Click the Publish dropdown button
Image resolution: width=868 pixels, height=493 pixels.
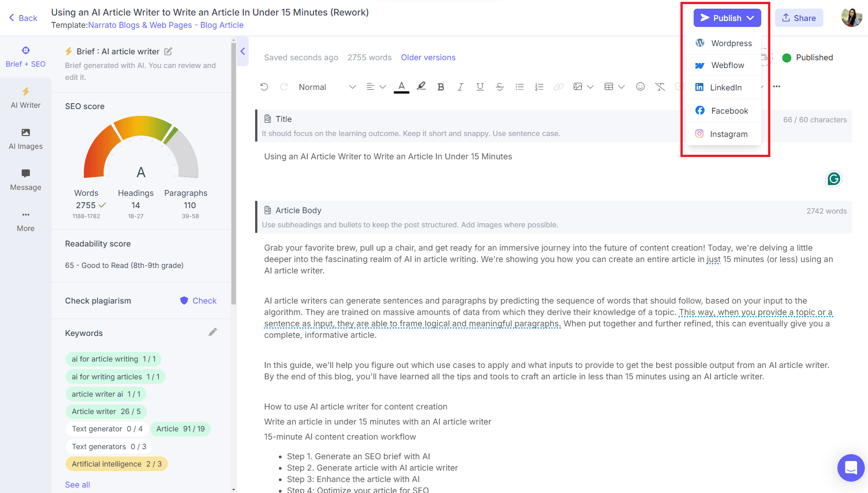pos(727,18)
